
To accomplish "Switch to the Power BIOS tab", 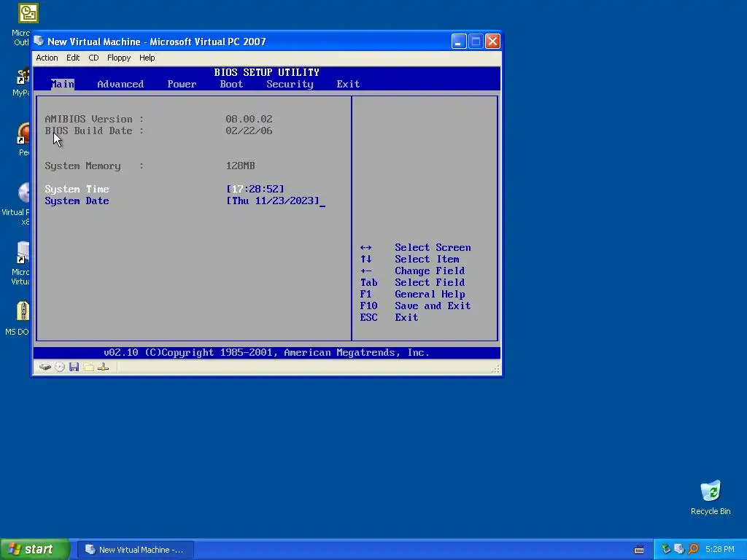I will pyautogui.click(x=182, y=85).
